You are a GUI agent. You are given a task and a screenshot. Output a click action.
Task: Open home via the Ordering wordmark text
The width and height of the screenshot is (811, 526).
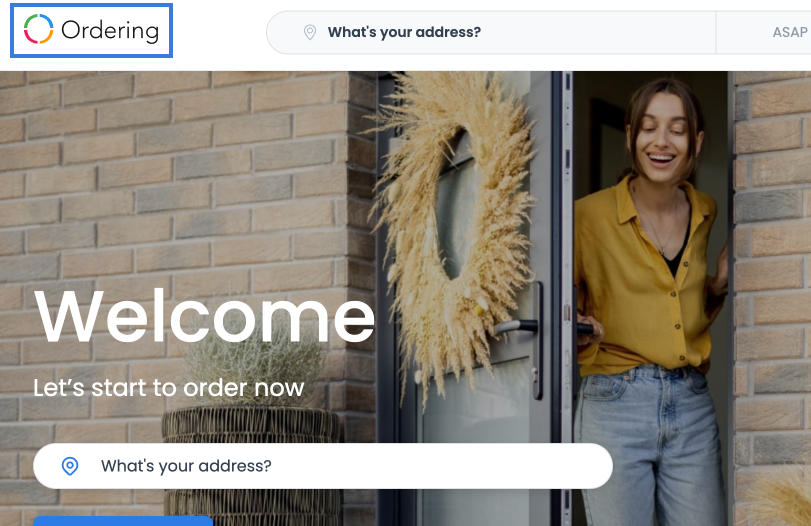click(x=110, y=31)
